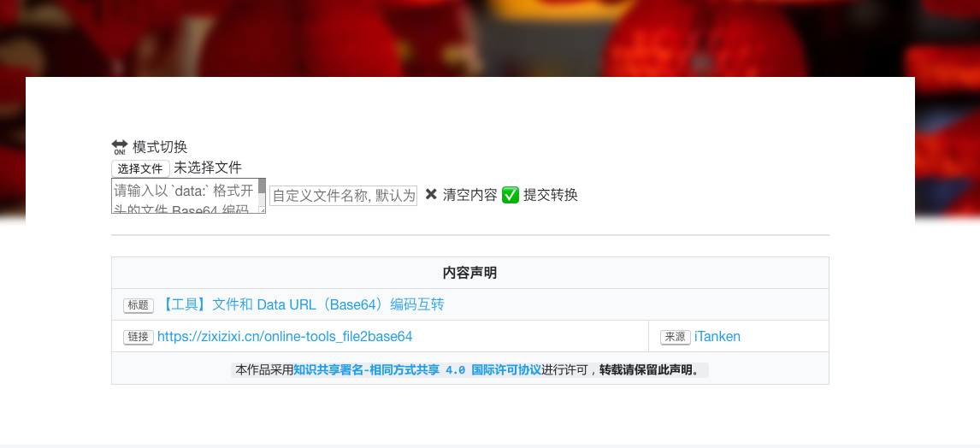Click the textarea resize handle corner
Image resolution: width=980 pixels, height=448 pixels.
pyautogui.click(x=263, y=210)
